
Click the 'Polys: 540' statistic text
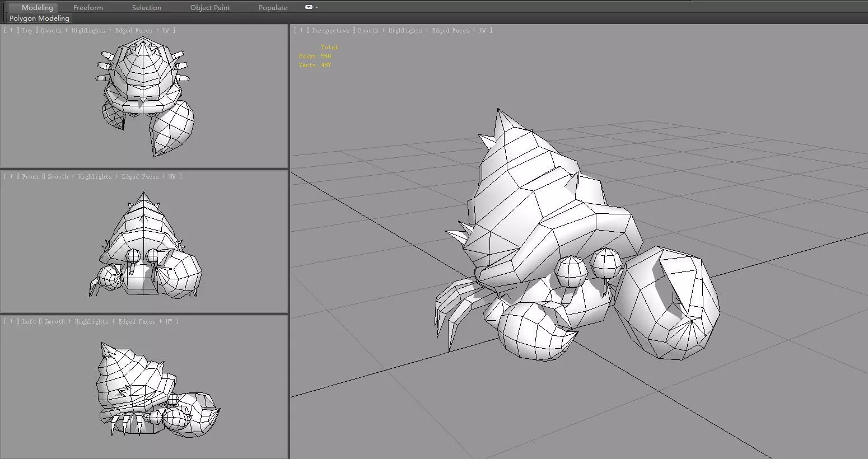coord(315,56)
